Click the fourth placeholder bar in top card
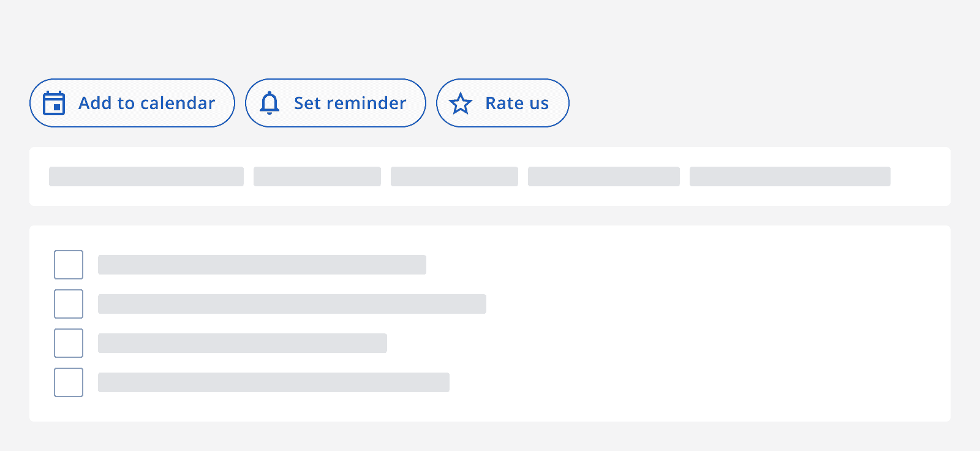980x451 pixels. tap(604, 176)
